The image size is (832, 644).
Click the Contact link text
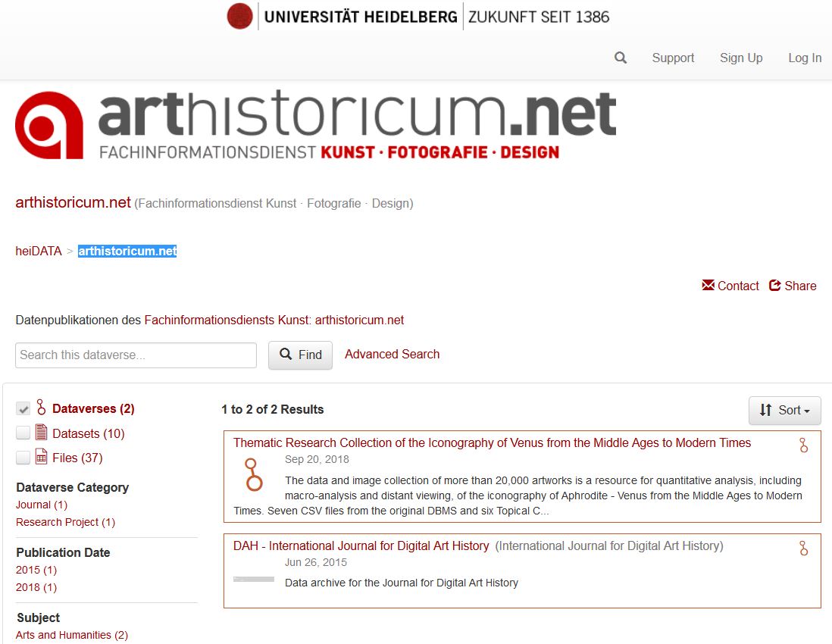(x=738, y=286)
